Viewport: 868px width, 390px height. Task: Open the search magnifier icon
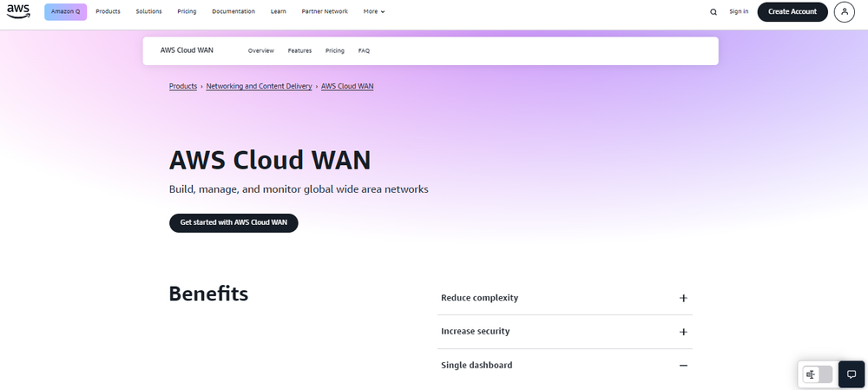click(x=713, y=11)
